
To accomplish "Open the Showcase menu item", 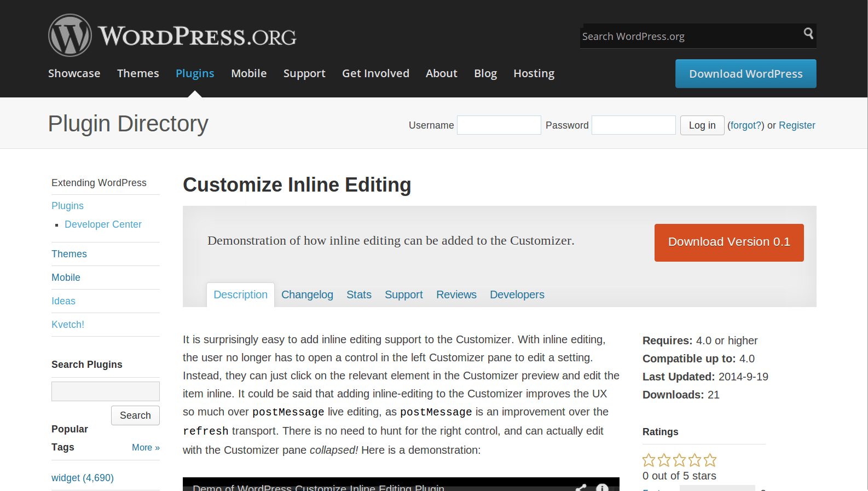I will coord(74,73).
